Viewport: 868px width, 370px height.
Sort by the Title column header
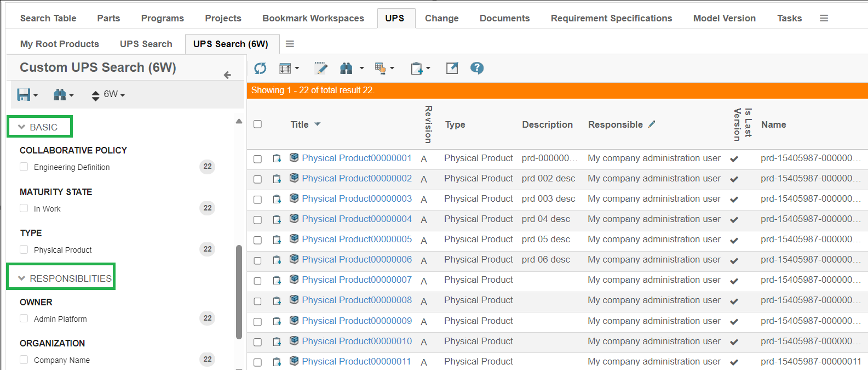[300, 124]
